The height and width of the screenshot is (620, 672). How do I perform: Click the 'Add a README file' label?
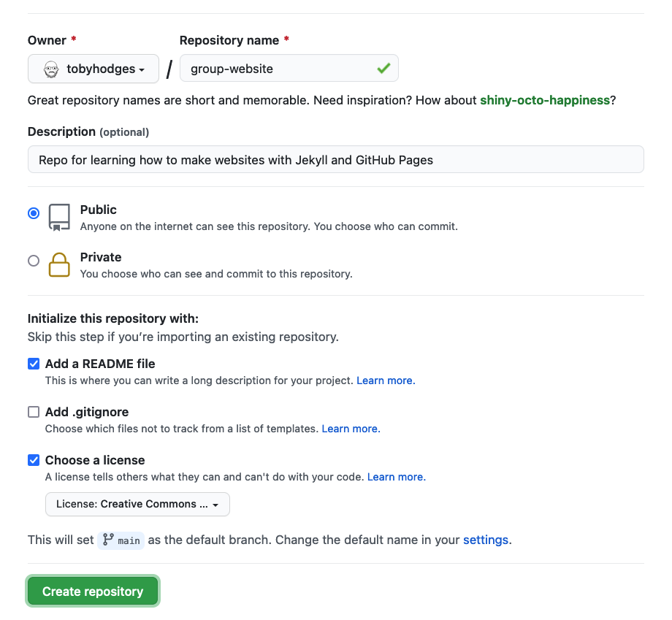(100, 364)
